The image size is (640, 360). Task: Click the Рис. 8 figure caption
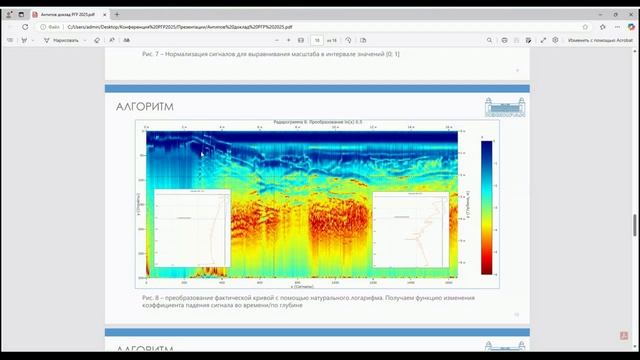click(308, 301)
